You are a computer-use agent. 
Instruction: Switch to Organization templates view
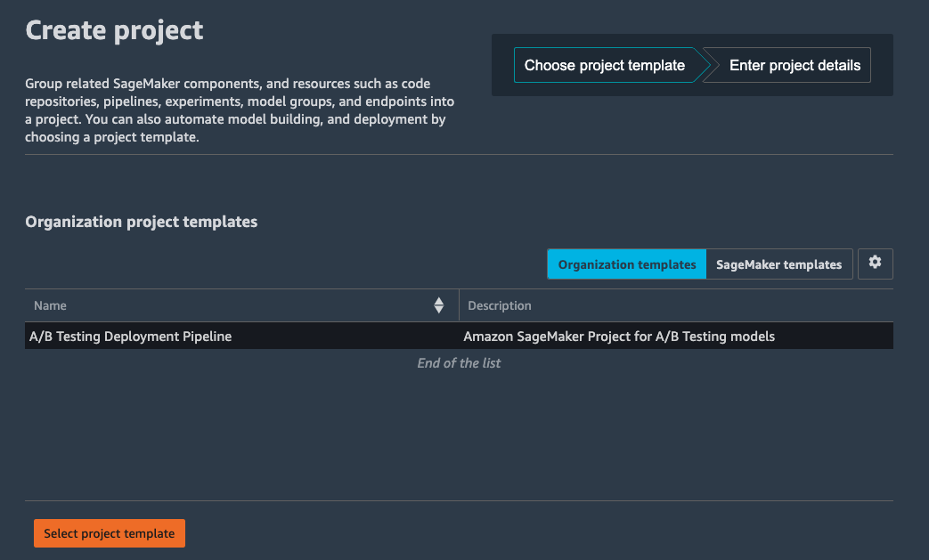pyautogui.click(x=626, y=264)
